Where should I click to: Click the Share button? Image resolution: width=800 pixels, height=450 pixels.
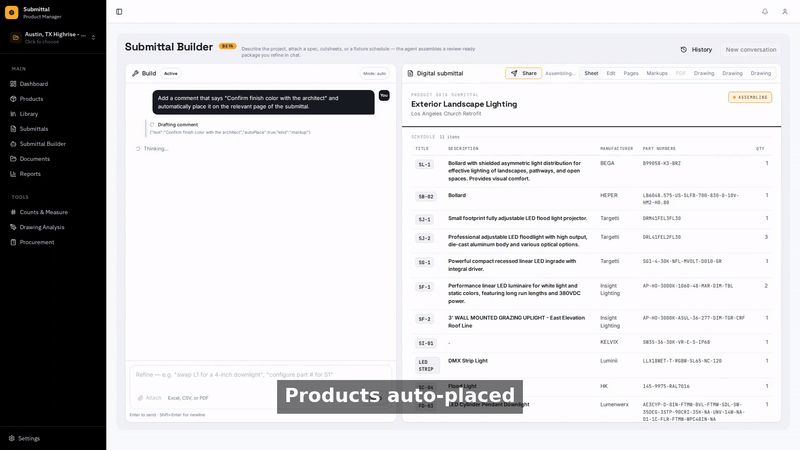pos(523,73)
